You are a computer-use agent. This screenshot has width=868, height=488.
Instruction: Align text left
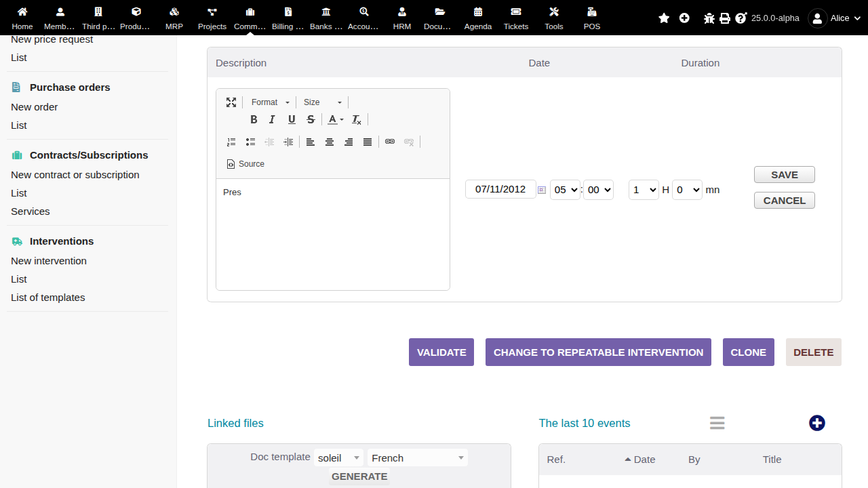pos(311,142)
